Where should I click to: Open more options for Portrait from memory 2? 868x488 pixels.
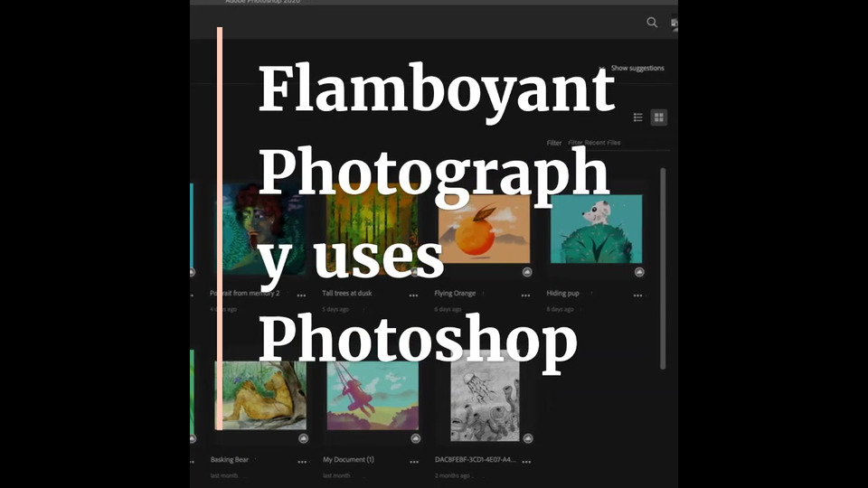pyautogui.click(x=301, y=296)
